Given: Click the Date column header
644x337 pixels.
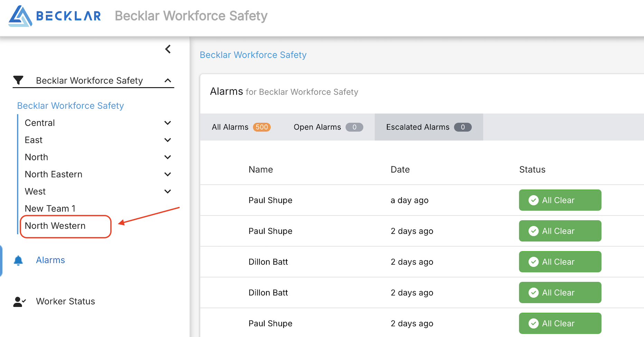Looking at the screenshot, I should tap(400, 170).
